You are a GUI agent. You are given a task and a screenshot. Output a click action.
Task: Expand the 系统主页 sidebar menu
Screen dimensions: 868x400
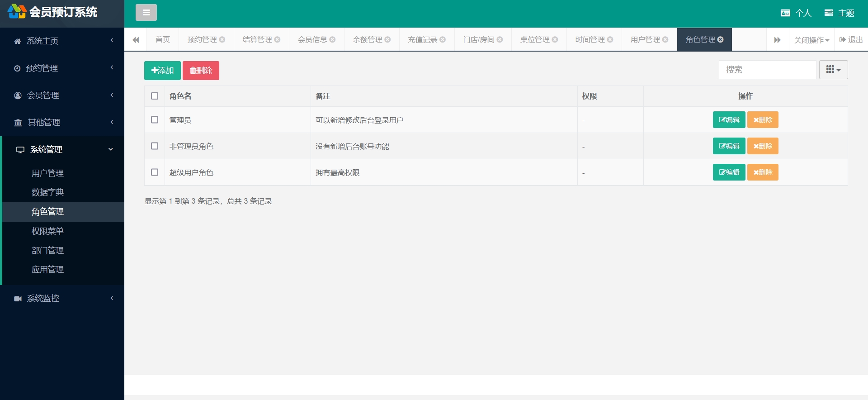point(62,41)
